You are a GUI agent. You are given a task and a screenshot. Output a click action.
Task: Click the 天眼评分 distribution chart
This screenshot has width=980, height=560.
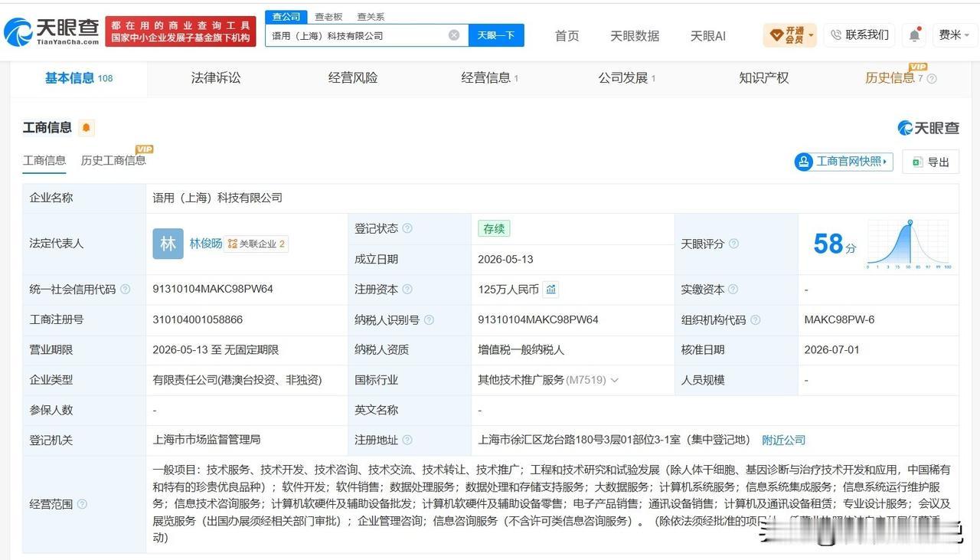pos(908,244)
